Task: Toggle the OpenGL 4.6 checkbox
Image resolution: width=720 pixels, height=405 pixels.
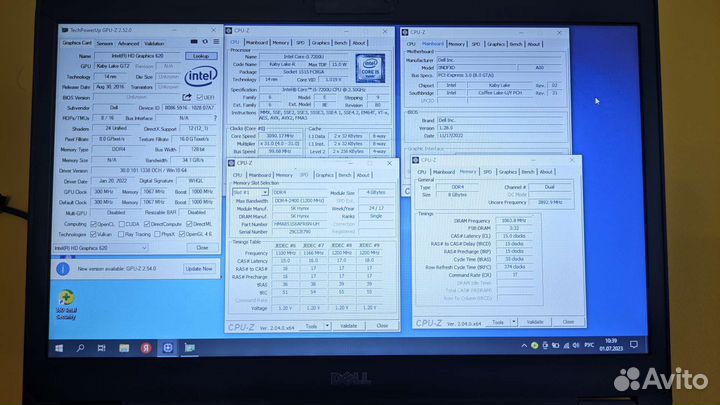Action: click(x=182, y=234)
